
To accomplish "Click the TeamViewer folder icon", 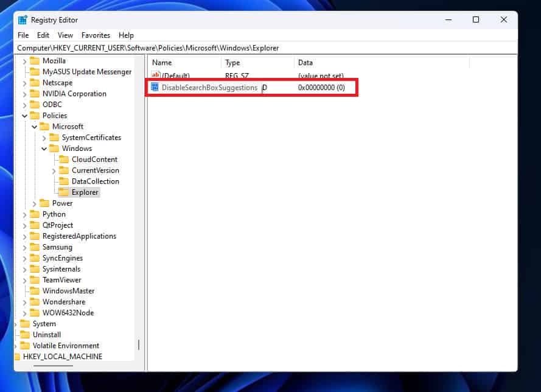I will coord(35,280).
